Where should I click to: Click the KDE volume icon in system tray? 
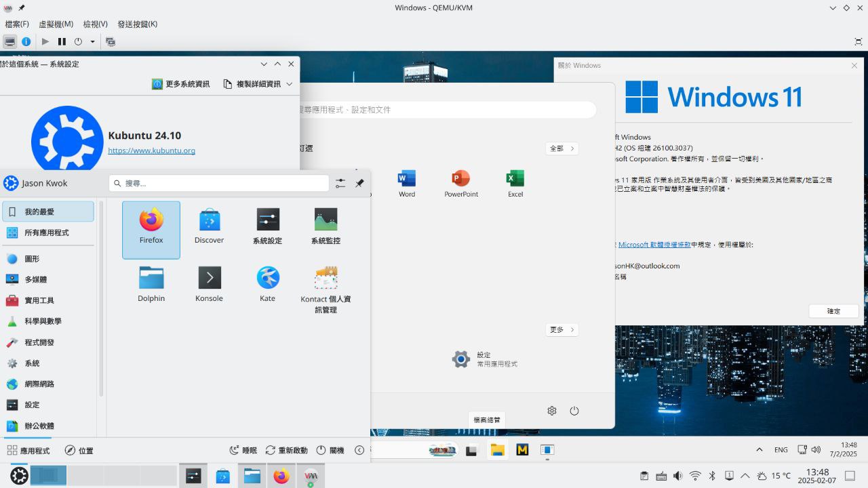pyautogui.click(x=677, y=476)
